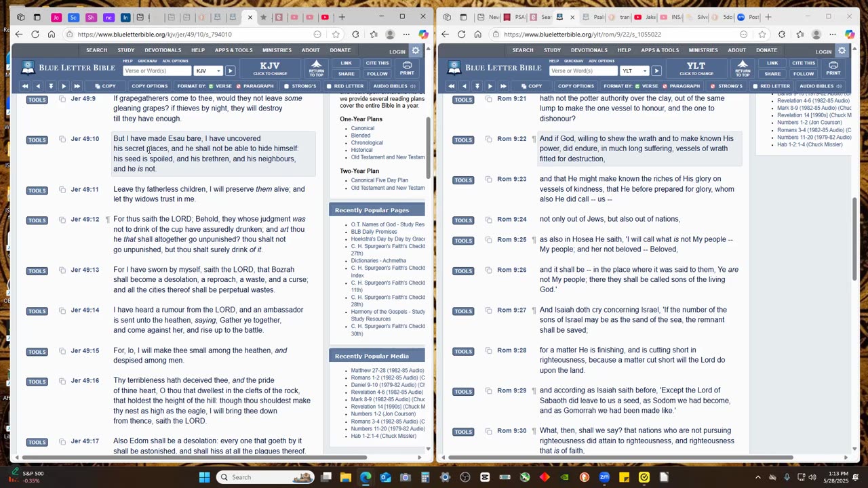Open KJV version dropdown in left window
Screen dimensions: 868x488
point(208,70)
